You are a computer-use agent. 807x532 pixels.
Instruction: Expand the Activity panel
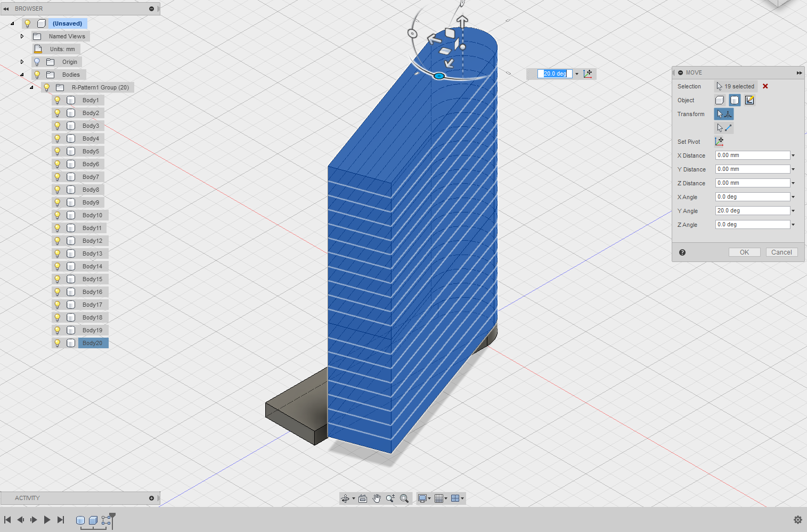click(151, 498)
